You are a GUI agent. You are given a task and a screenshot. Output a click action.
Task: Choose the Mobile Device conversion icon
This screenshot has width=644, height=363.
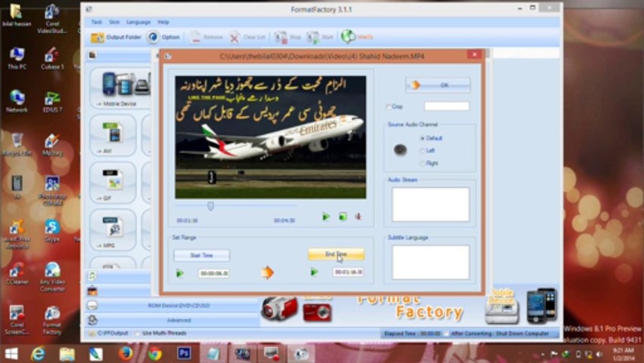(x=120, y=89)
